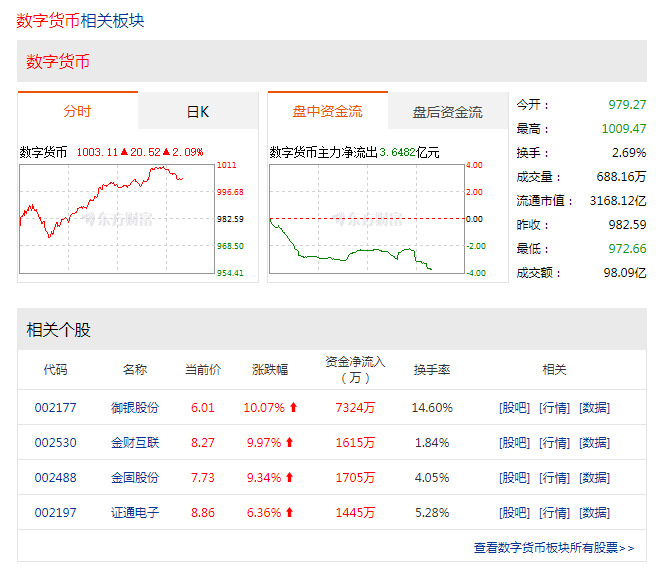
Task: Open the 数字货币 sector heading link
Action: (x=58, y=61)
